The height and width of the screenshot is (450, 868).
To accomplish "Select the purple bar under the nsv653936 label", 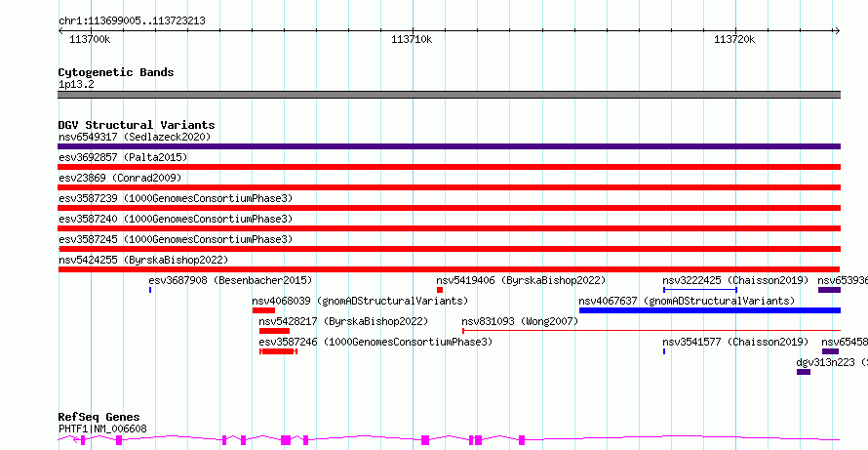I will 829,290.
